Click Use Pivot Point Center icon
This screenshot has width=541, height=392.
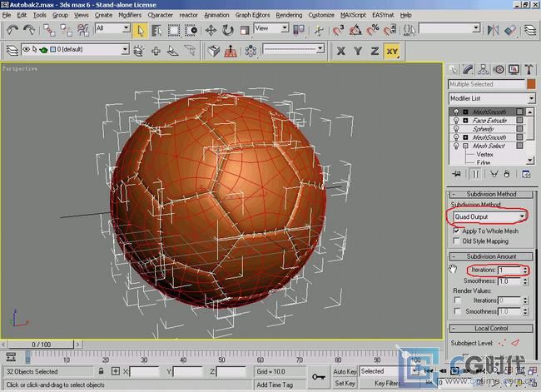coord(299,30)
